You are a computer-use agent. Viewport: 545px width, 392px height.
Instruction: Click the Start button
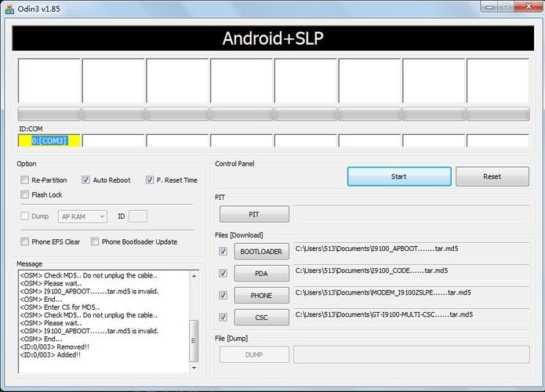399,176
